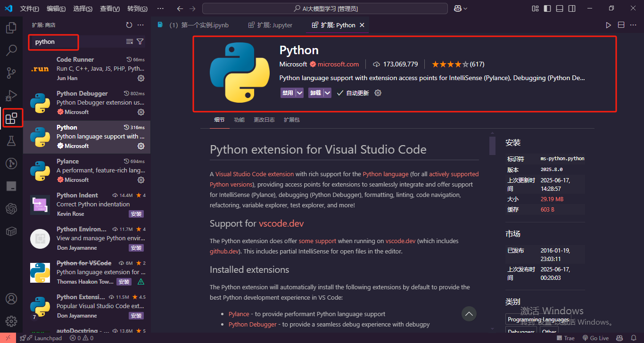Open the Manage settings gear in activity bar
644x343 pixels.
point(11,321)
